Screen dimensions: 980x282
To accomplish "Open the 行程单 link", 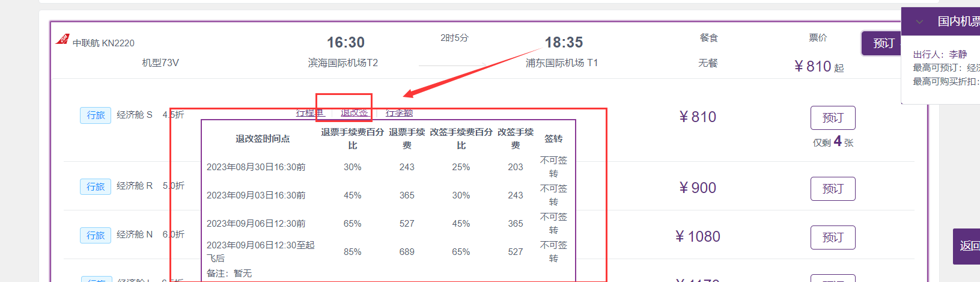I will 309,112.
